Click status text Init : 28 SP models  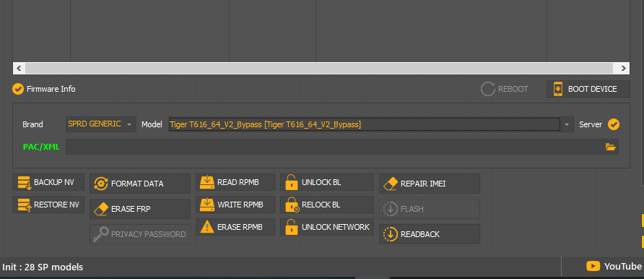click(43, 267)
